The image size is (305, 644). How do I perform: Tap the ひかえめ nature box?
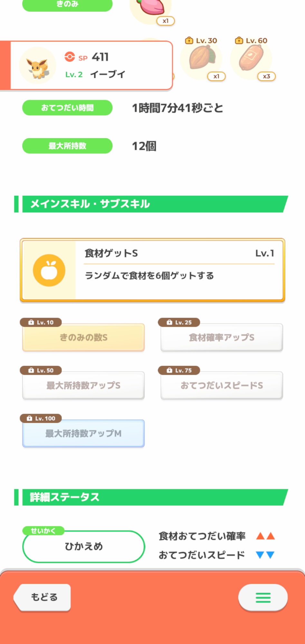[x=83, y=546]
